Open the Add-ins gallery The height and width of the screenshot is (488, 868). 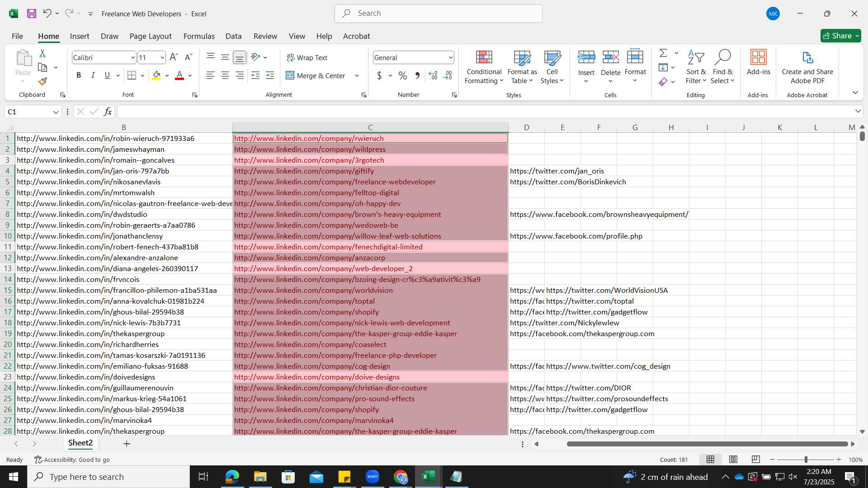click(758, 62)
